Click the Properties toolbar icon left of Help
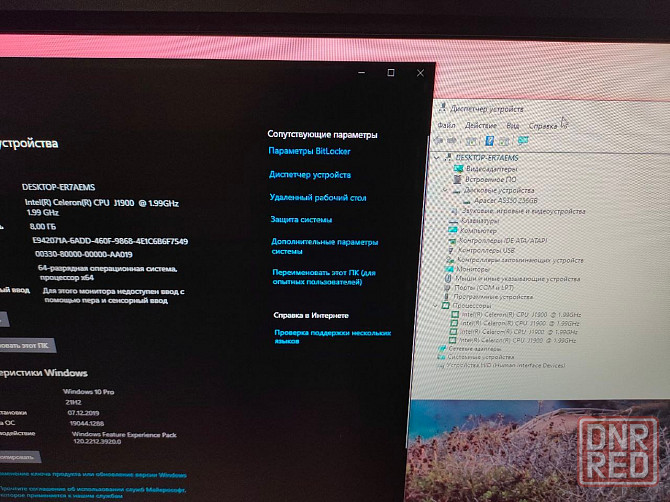Screen dimensions: 670x502 (471, 141)
